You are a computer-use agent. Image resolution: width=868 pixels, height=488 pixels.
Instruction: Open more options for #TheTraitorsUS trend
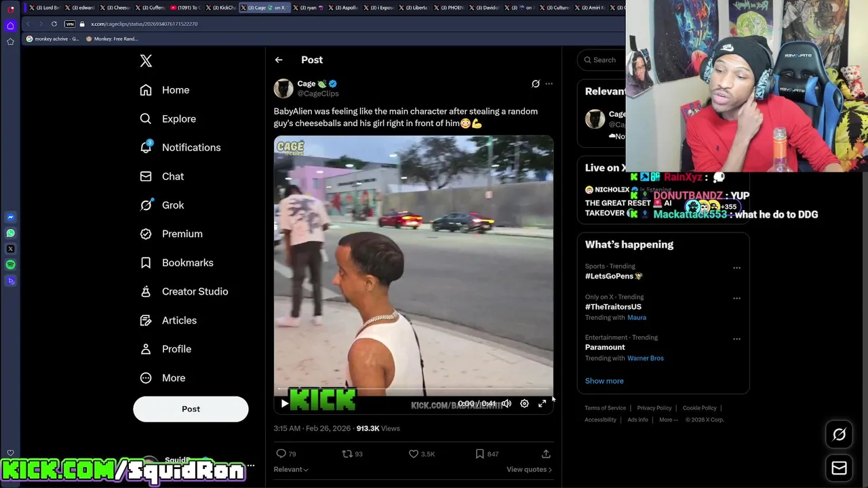736,298
